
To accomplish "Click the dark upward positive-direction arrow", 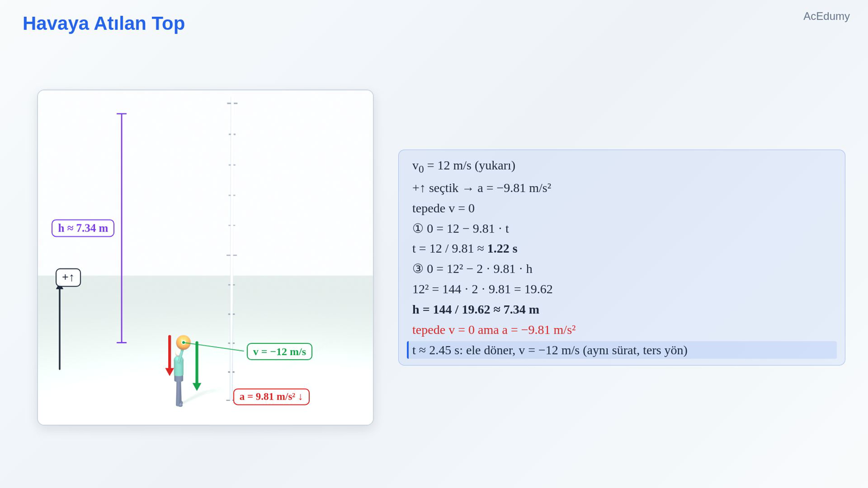I will [x=60, y=328].
